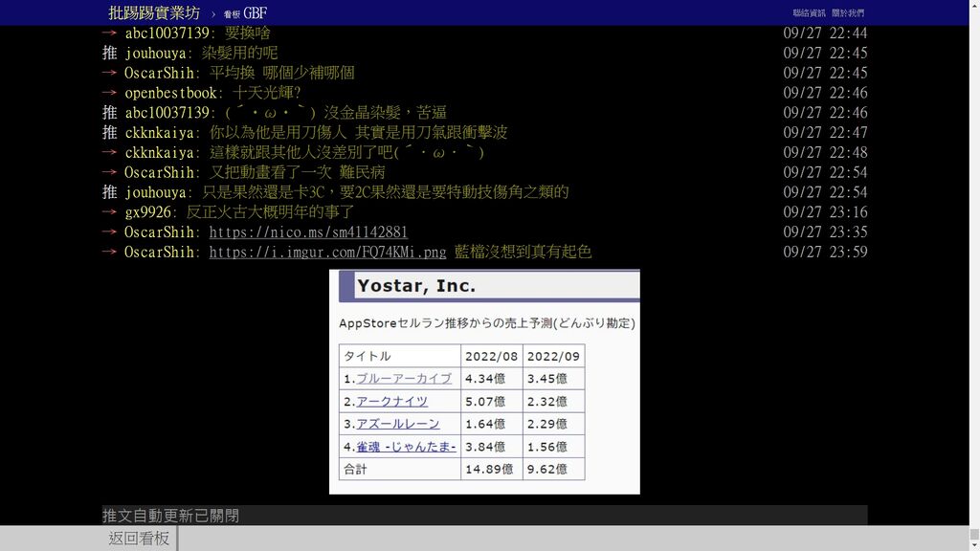This screenshot has width=980, height=551.
Task: Click the 推文自動更新已關閉 status text
Action: (x=170, y=516)
